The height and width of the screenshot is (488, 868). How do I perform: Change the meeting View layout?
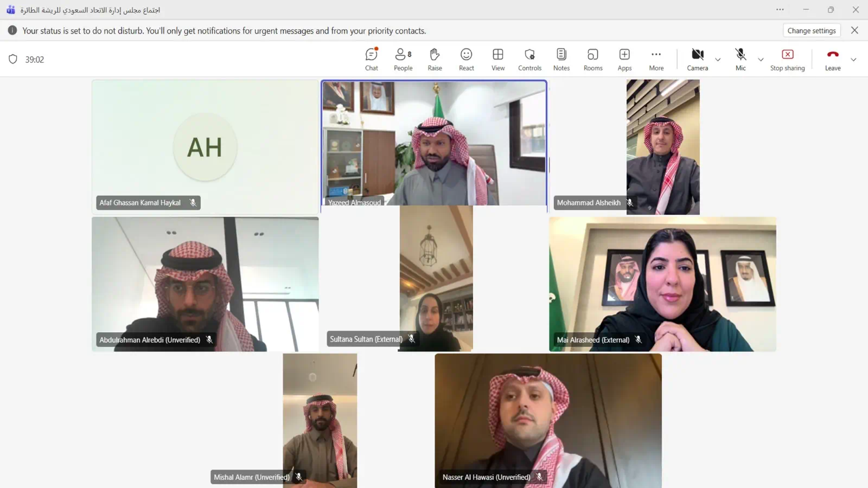[x=498, y=59]
